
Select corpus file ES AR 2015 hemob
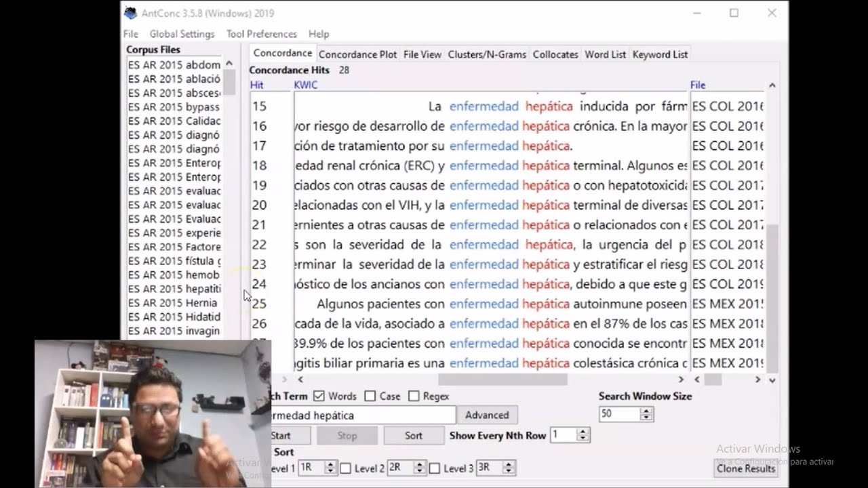click(174, 275)
